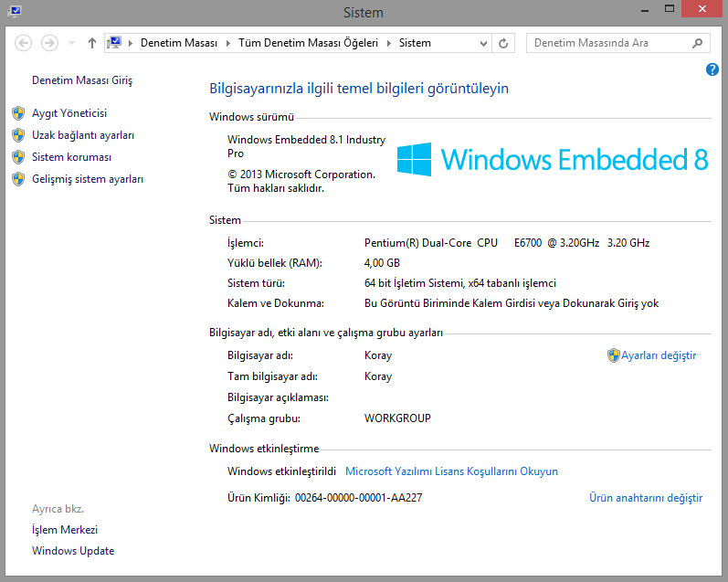The height and width of the screenshot is (582, 728).
Task: Select the Kalem ve Dokunma value text
Action: point(512,303)
